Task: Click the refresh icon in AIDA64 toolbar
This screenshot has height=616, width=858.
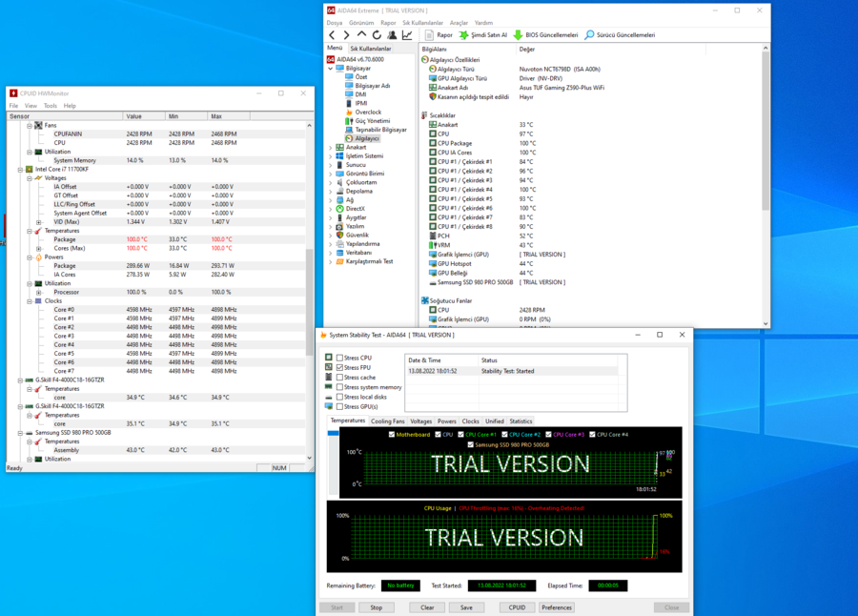Action: [377, 35]
